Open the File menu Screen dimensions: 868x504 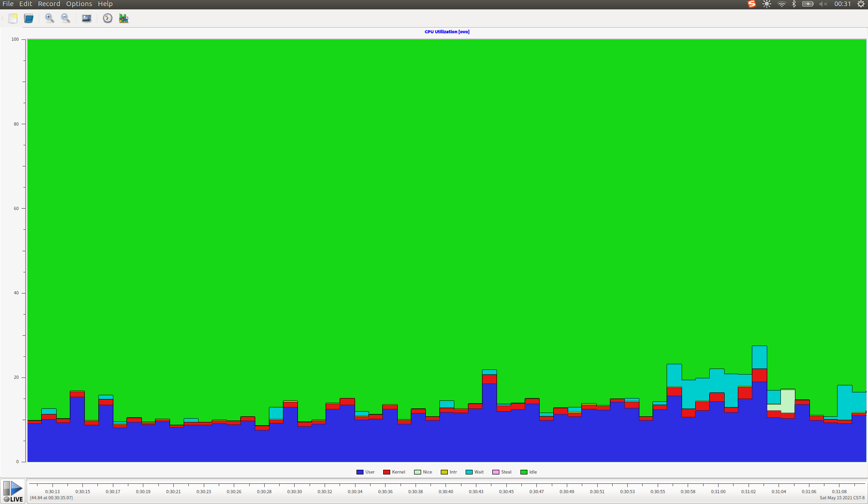8,4
